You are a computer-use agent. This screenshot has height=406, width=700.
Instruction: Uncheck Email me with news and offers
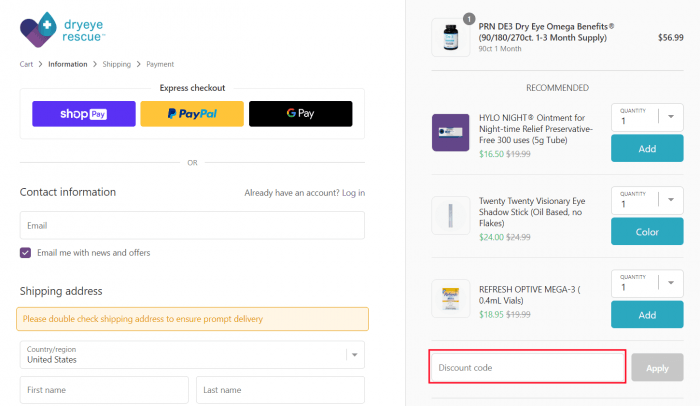pyautogui.click(x=25, y=253)
